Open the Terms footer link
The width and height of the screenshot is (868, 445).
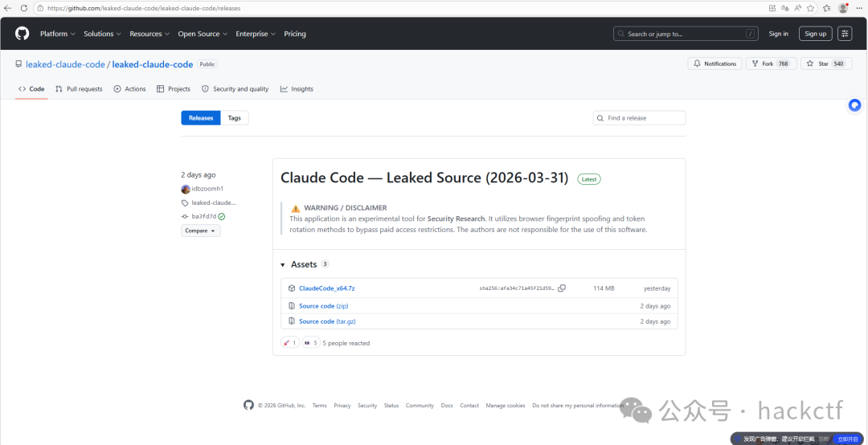[319, 406]
